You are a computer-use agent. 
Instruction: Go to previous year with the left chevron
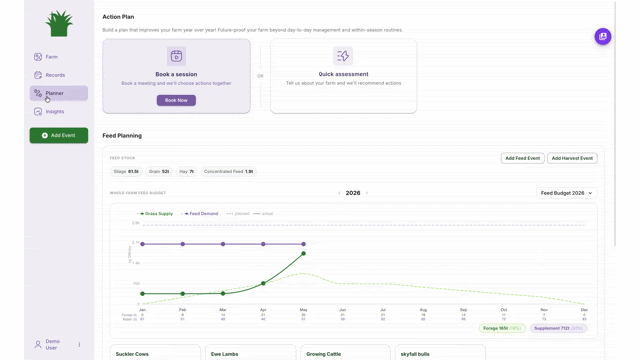pos(339,193)
